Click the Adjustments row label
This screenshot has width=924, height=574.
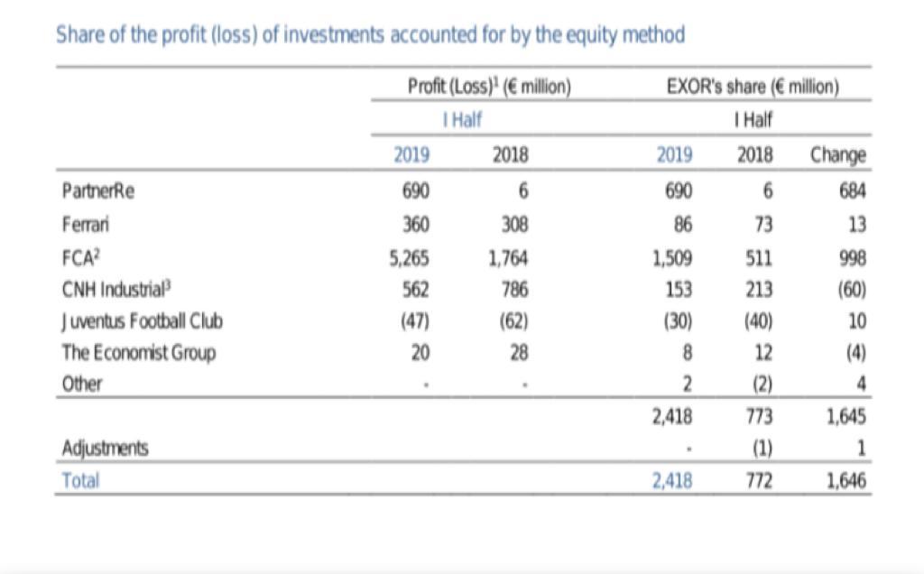105,448
